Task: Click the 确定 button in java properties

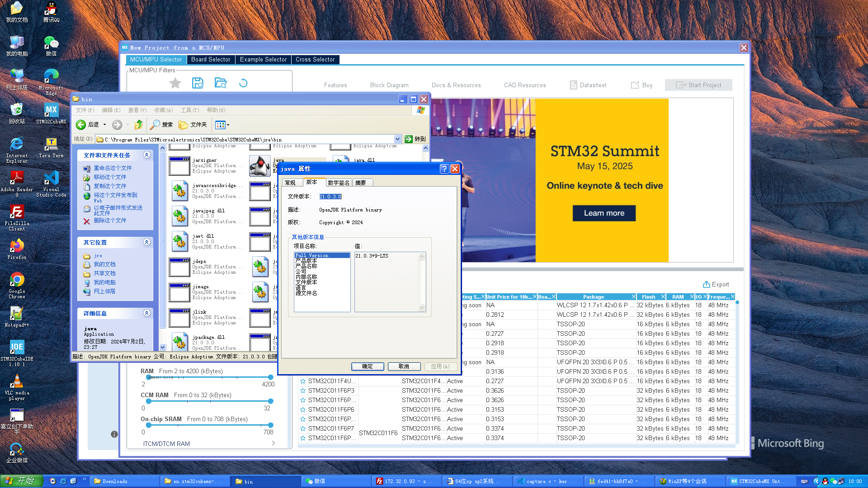Action: coord(368,366)
